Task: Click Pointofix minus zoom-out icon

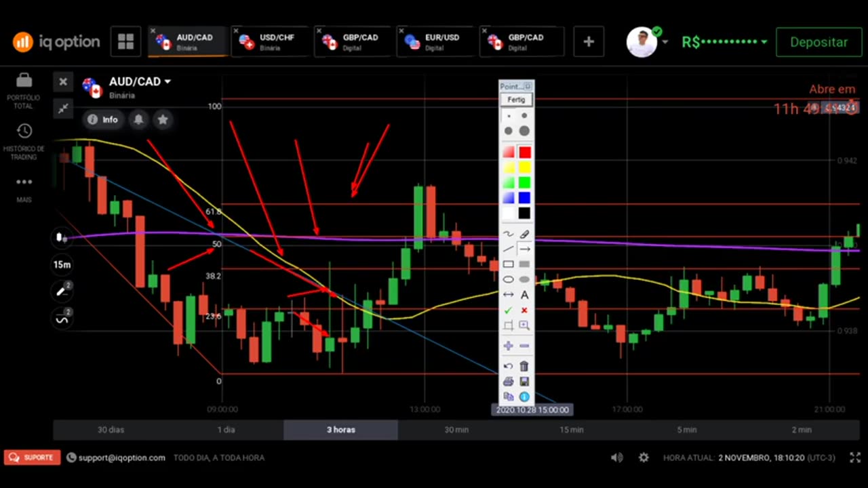Action: pyautogui.click(x=524, y=346)
